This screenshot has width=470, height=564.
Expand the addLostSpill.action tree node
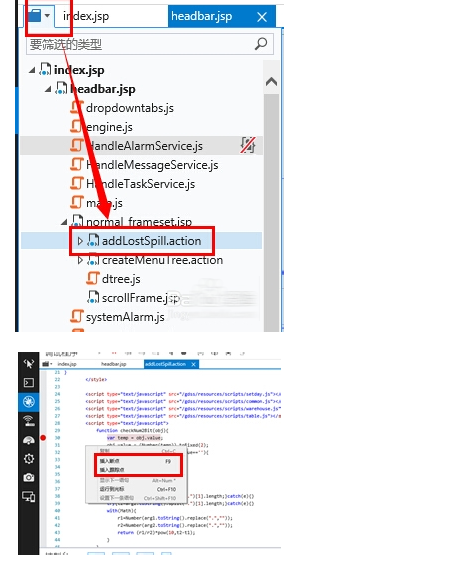(x=80, y=241)
